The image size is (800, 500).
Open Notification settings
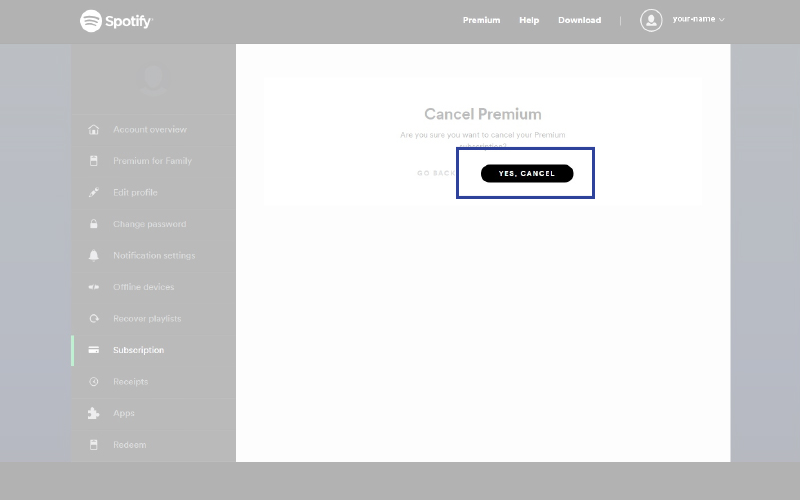click(x=153, y=256)
